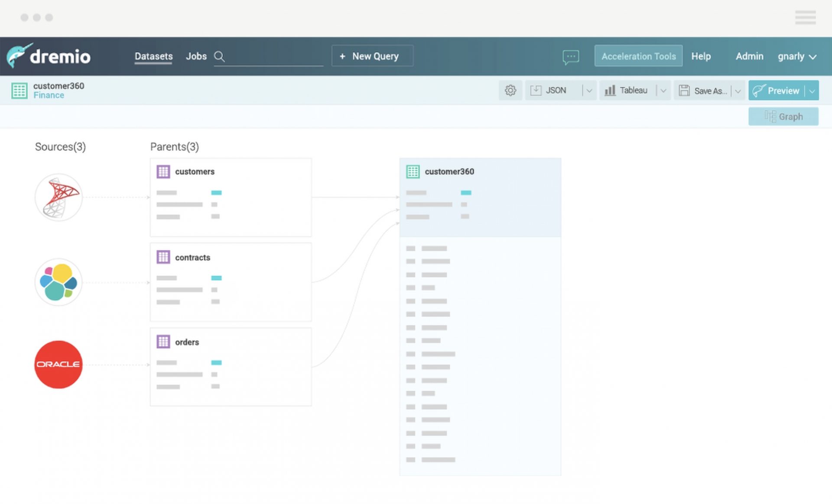
Task: Click the orders table icon
Action: (163, 342)
